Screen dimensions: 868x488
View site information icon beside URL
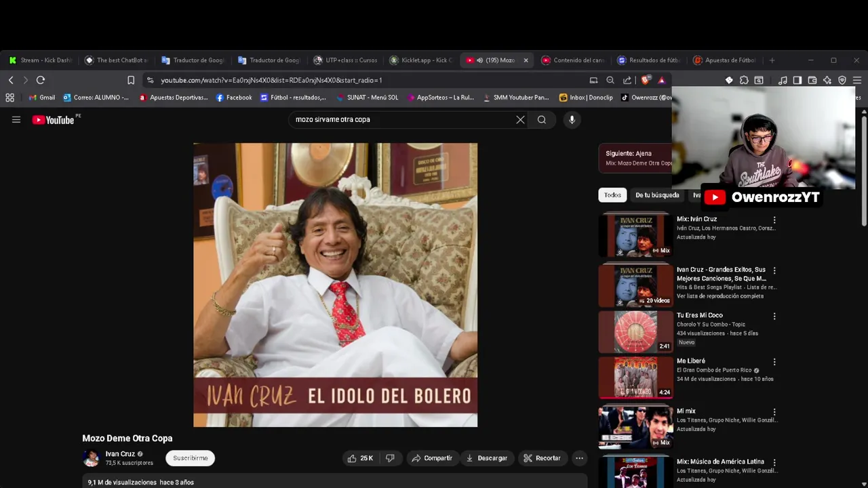tap(150, 80)
